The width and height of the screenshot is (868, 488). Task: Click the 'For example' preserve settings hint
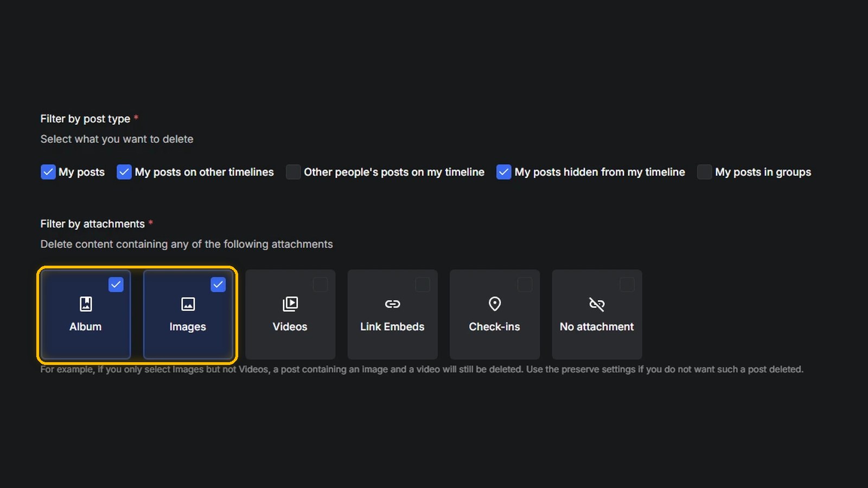coord(422,369)
